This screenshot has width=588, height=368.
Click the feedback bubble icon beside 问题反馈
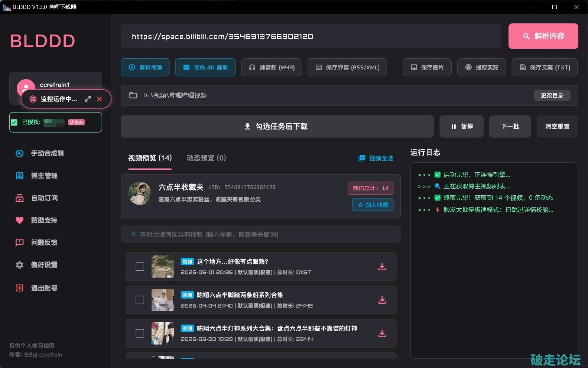20,242
